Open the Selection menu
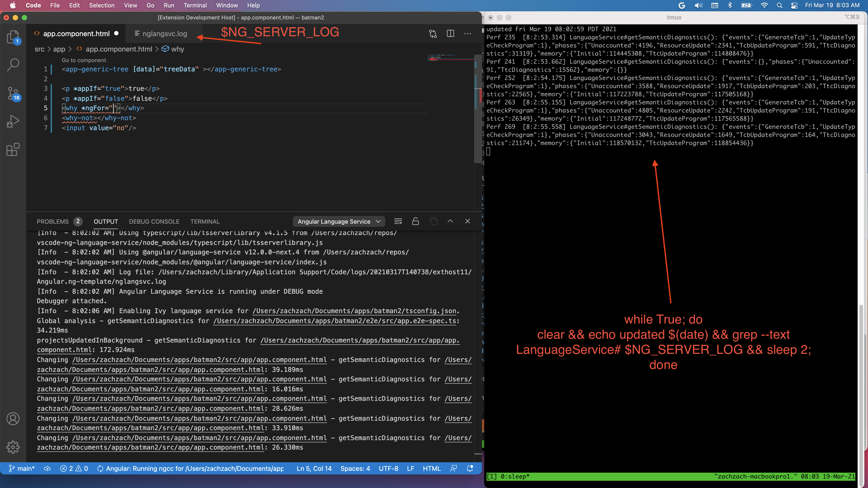The width and height of the screenshot is (868, 488). click(102, 5)
